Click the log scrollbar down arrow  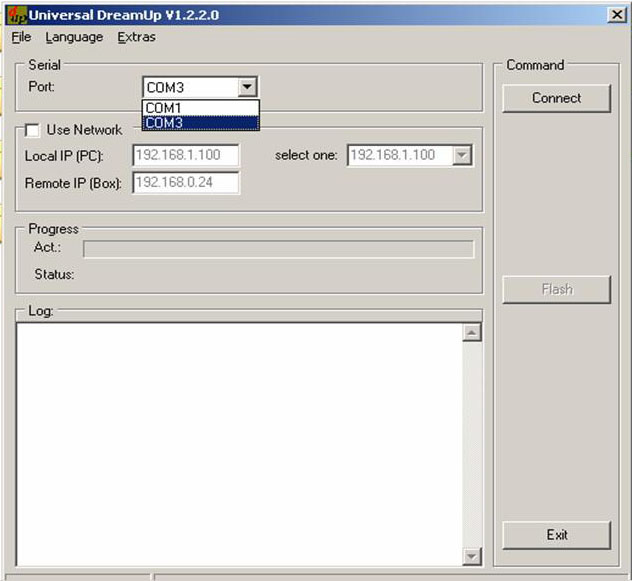coord(472,557)
